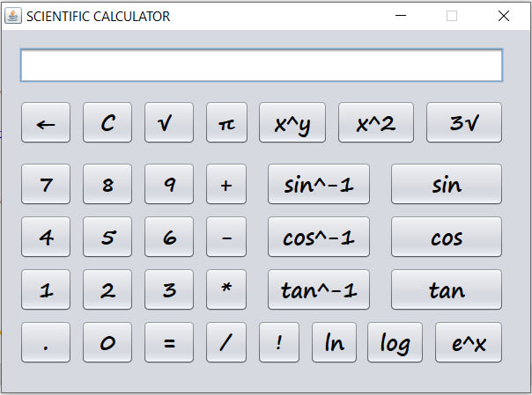Select the divide slash button
This screenshot has height=395, width=532.
click(226, 342)
